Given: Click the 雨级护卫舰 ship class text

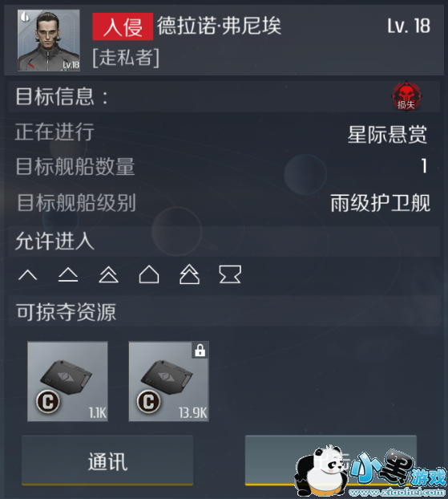Looking at the screenshot, I should (380, 203).
